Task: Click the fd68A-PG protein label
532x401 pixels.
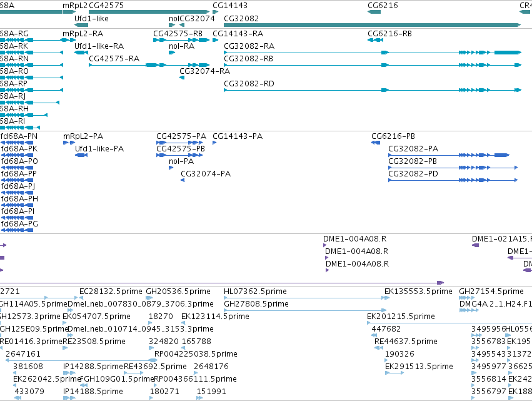Action: (x=19, y=225)
